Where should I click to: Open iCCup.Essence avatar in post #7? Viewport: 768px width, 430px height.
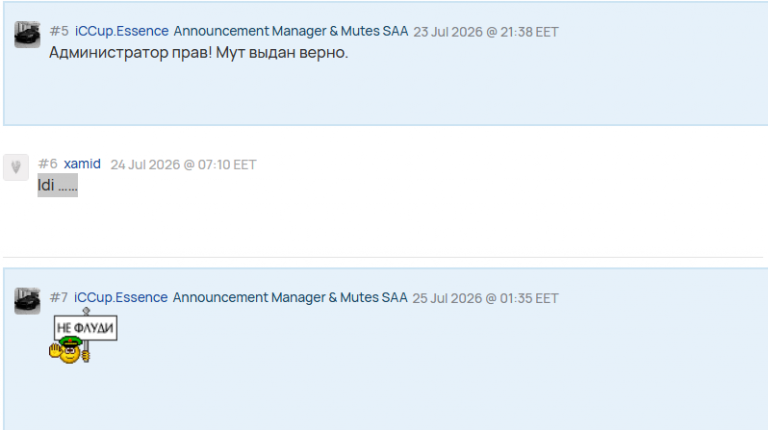pyautogui.click(x=27, y=301)
